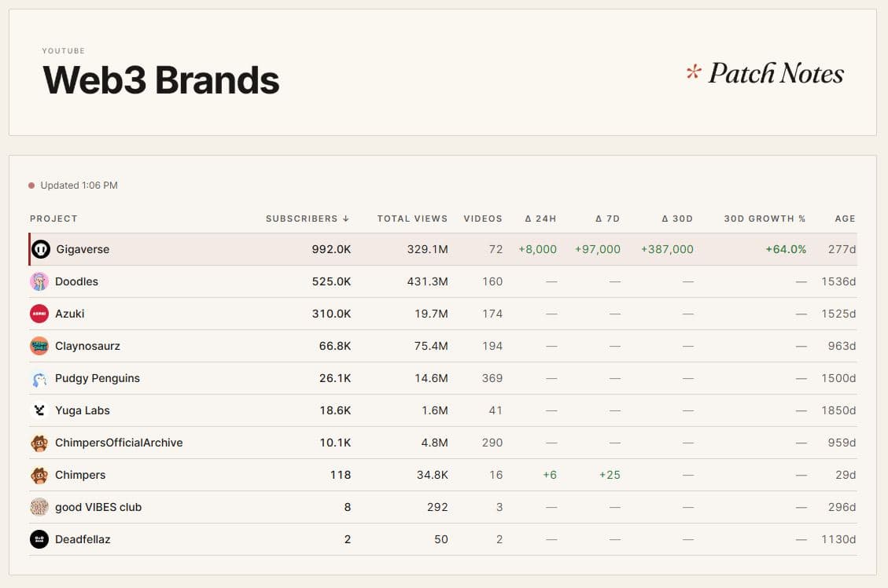Viewport: 888px width, 588px height.
Task: Sort by Total Views column header
Action: (x=412, y=219)
